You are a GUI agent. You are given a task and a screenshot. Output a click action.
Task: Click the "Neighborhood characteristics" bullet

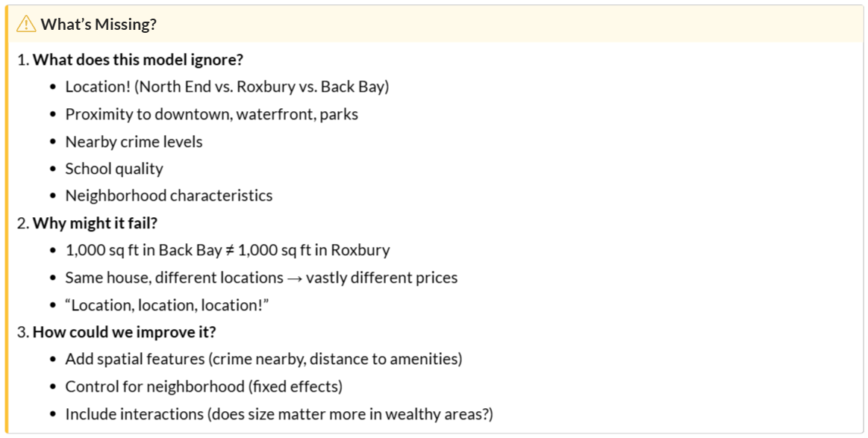coord(169,195)
